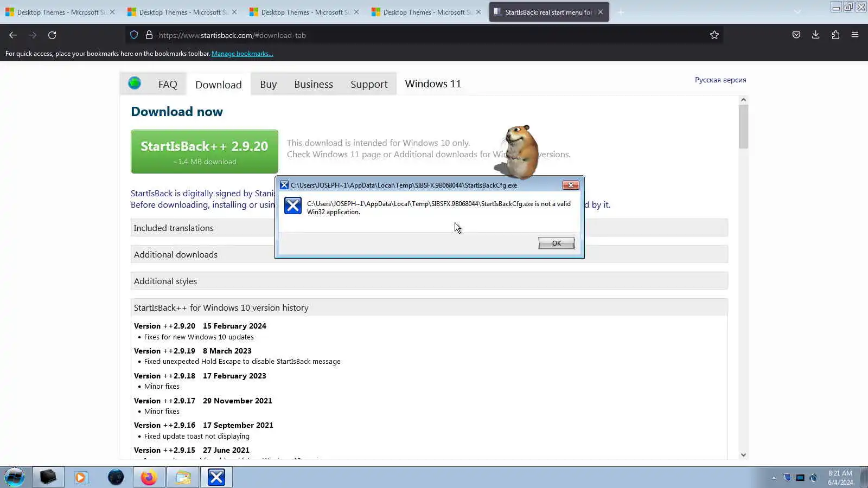Show hidden system tray icons arrow
868x488 pixels.
point(774,478)
